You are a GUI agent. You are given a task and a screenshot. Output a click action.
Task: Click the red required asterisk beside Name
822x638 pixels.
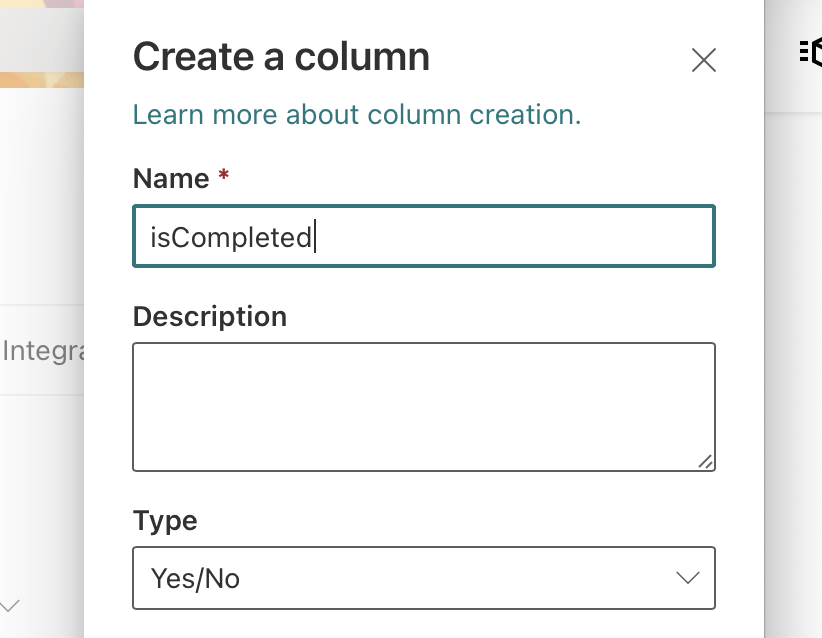(x=224, y=177)
